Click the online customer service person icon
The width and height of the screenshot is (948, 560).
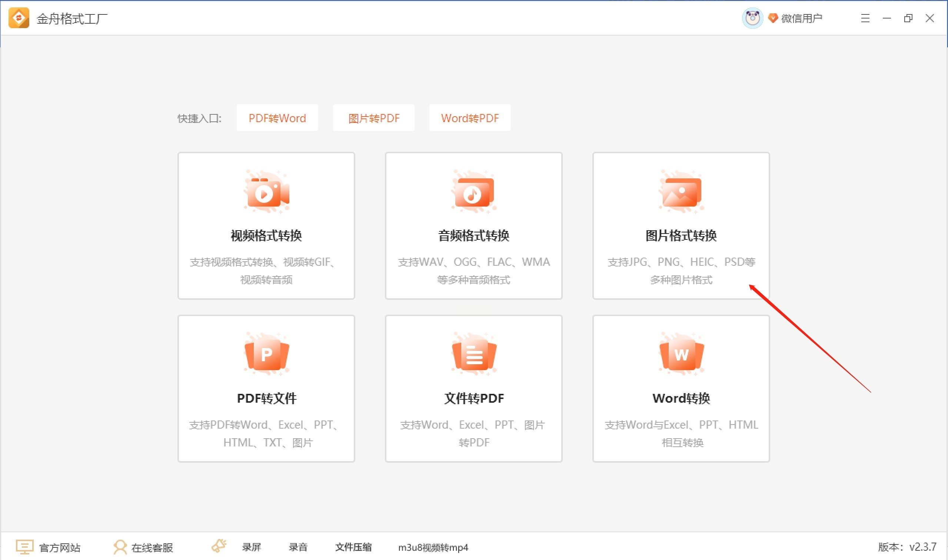pyautogui.click(x=120, y=547)
